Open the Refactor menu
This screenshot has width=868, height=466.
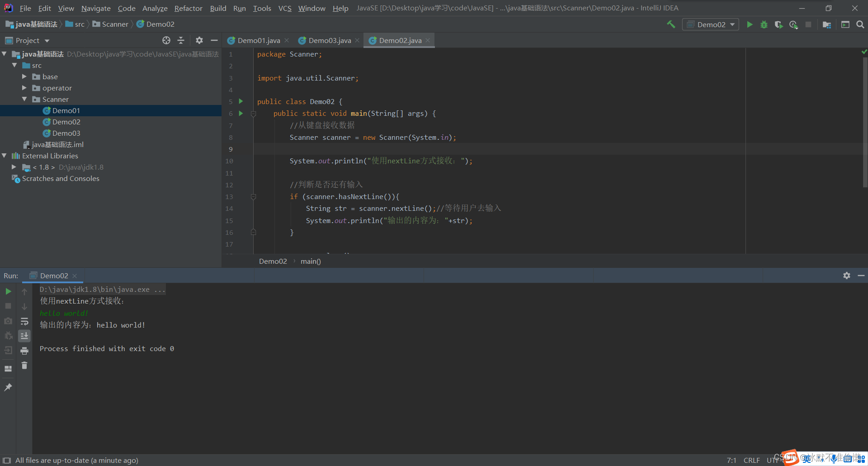tap(189, 8)
